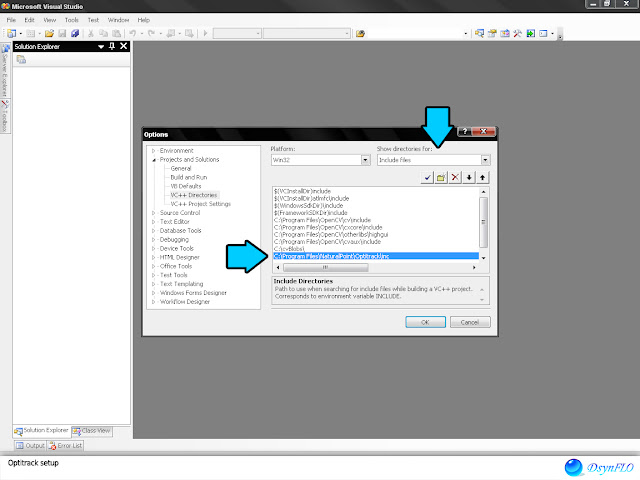Switch to the Solution Explorer bottom tab
This screenshot has width=640, height=480.
click(x=42, y=431)
